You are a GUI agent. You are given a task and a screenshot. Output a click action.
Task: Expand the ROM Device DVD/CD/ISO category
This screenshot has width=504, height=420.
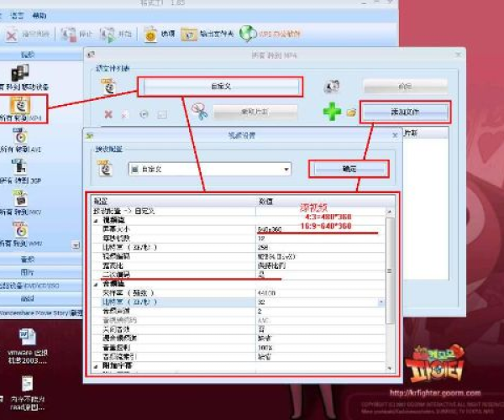[29, 286]
